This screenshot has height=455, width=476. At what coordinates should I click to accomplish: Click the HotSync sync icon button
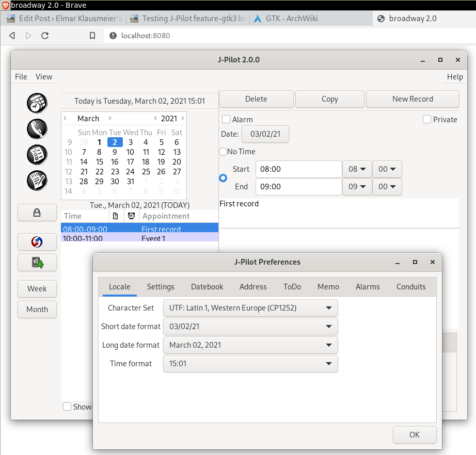point(37,241)
